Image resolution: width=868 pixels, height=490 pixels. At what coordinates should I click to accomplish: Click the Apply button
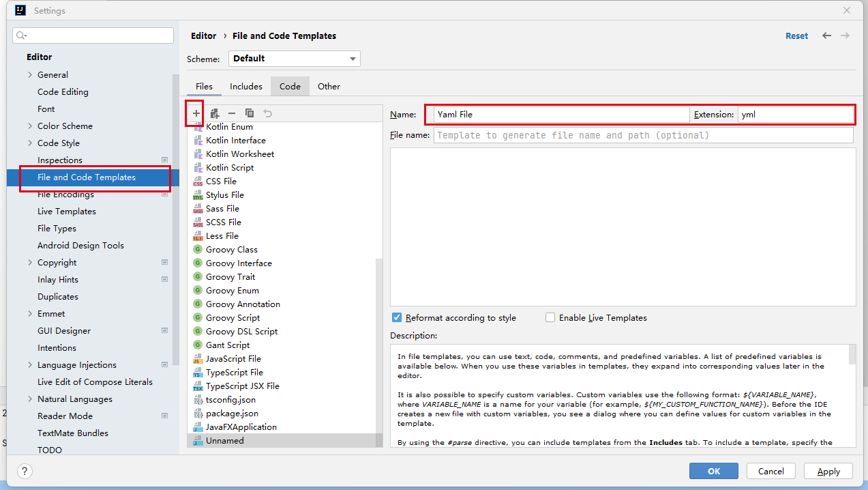point(828,471)
